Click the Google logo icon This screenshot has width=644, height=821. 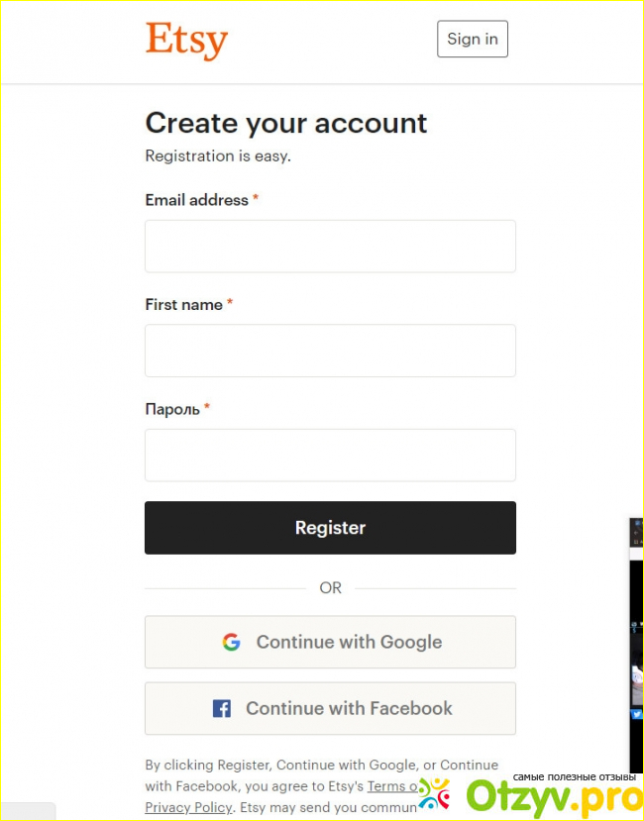(x=231, y=642)
